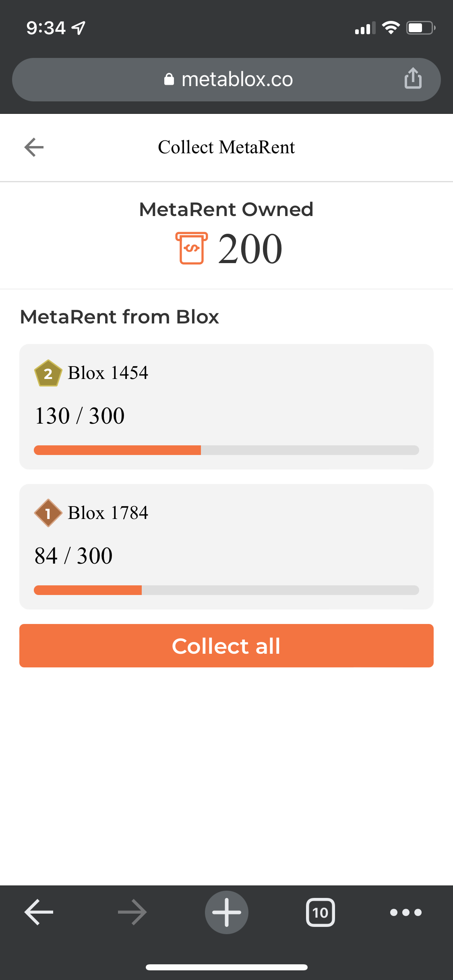The height and width of the screenshot is (980, 453).
Task: Tap the Blox 1454 progress bar
Action: pyautogui.click(x=226, y=450)
